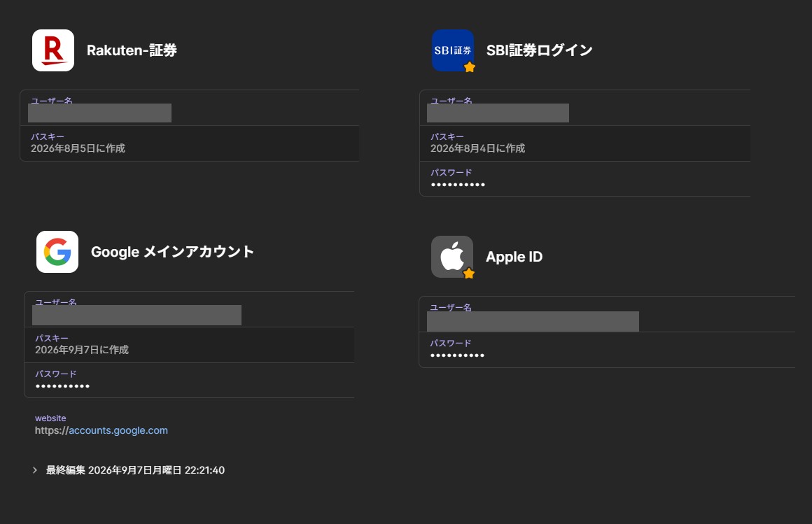Viewport: 812px width, 524px height.
Task: Click the 最終編集 2026年9月7日月曜日 22:21:40 text
Action: (x=135, y=470)
